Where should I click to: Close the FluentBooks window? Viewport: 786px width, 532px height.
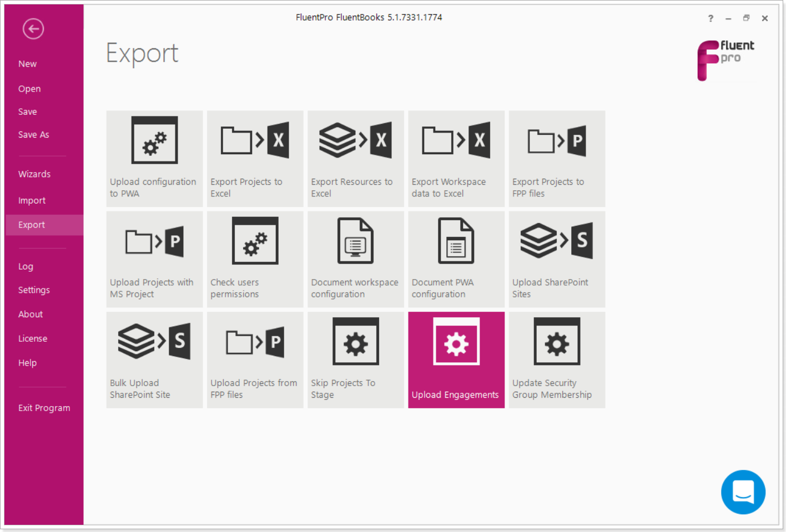pyautogui.click(x=765, y=18)
